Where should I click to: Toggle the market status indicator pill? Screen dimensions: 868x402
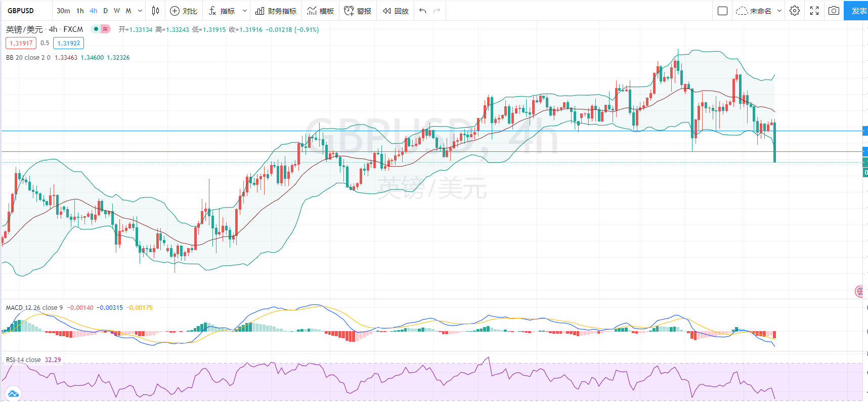click(101, 29)
